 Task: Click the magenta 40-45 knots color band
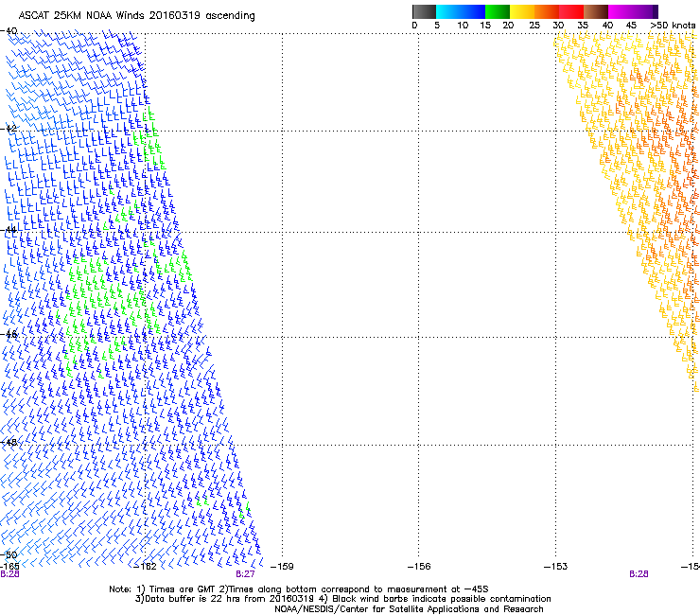click(x=621, y=11)
